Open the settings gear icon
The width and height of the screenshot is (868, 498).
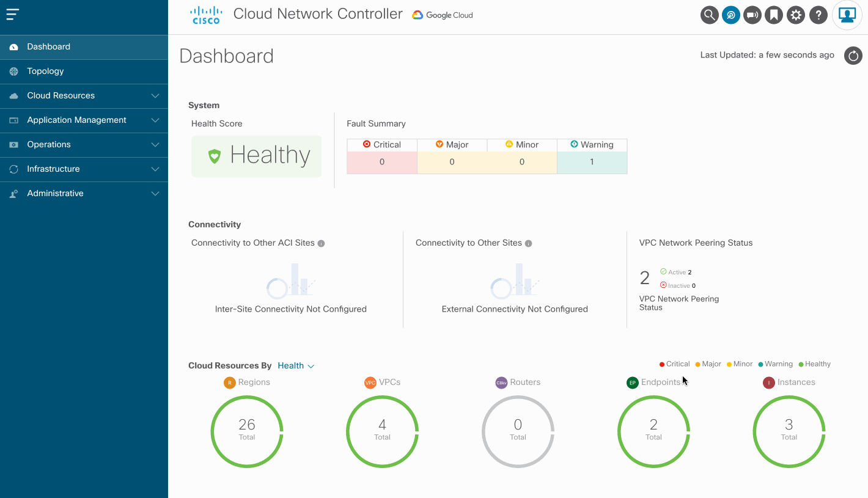click(x=796, y=15)
